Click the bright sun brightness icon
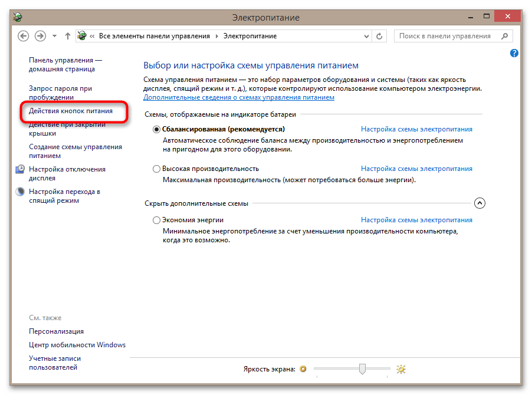This screenshot has height=395, width=532. (x=401, y=369)
